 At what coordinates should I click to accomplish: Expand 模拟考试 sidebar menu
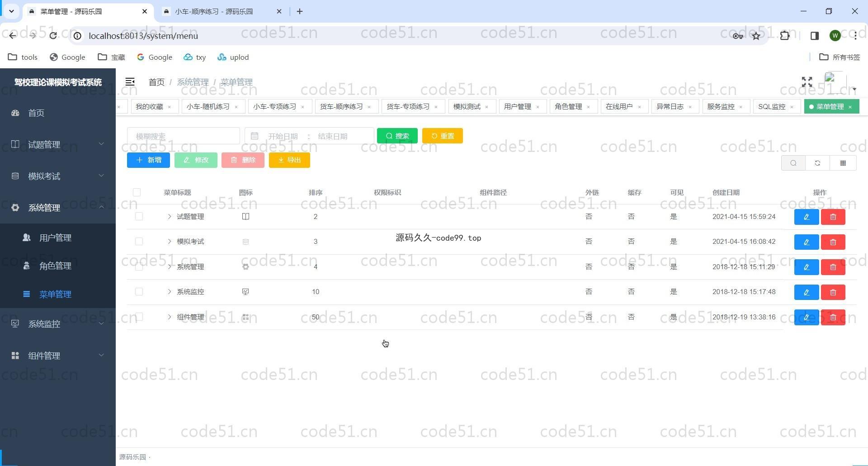click(58, 176)
